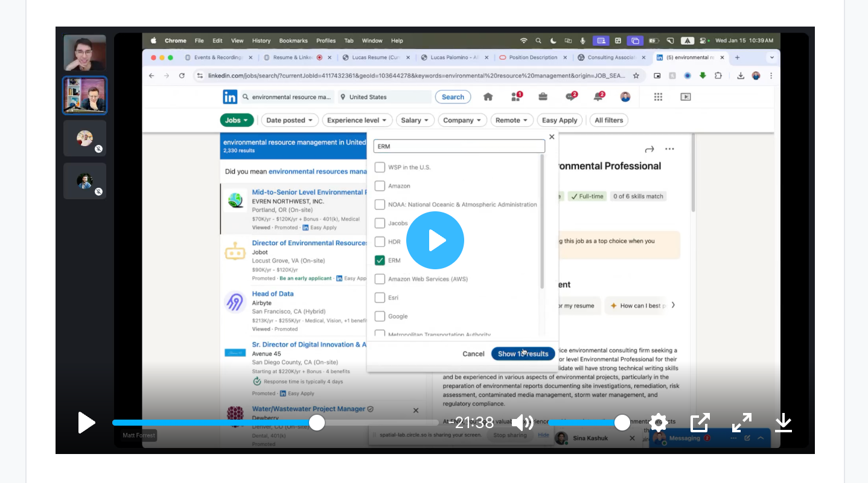Switch to the Position Description tab

click(x=534, y=57)
